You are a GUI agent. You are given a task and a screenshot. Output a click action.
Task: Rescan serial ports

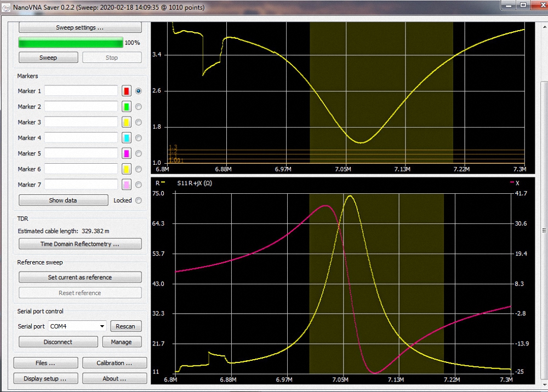[126, 326]
